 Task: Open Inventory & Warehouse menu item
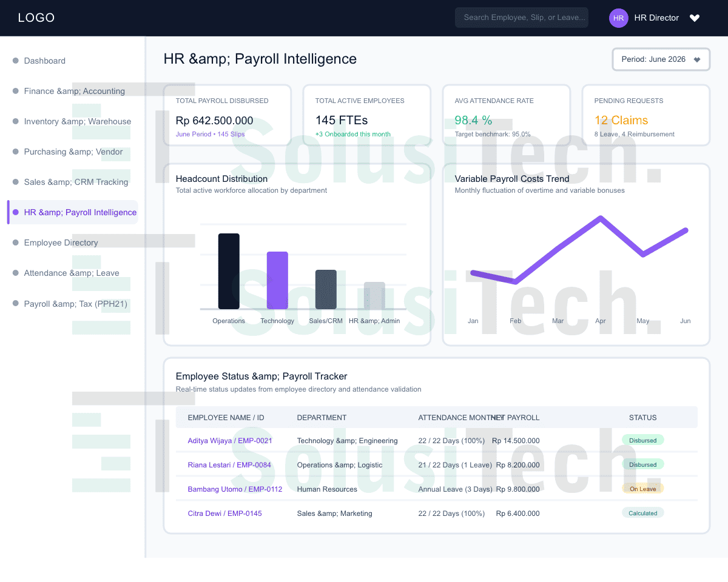point(73,121)
